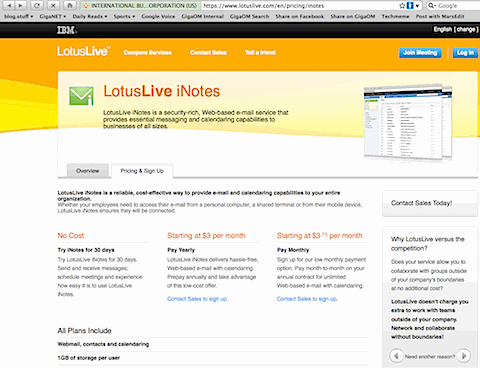Click Contact Sales link under Pay Monthly

(x=307, y=299)
